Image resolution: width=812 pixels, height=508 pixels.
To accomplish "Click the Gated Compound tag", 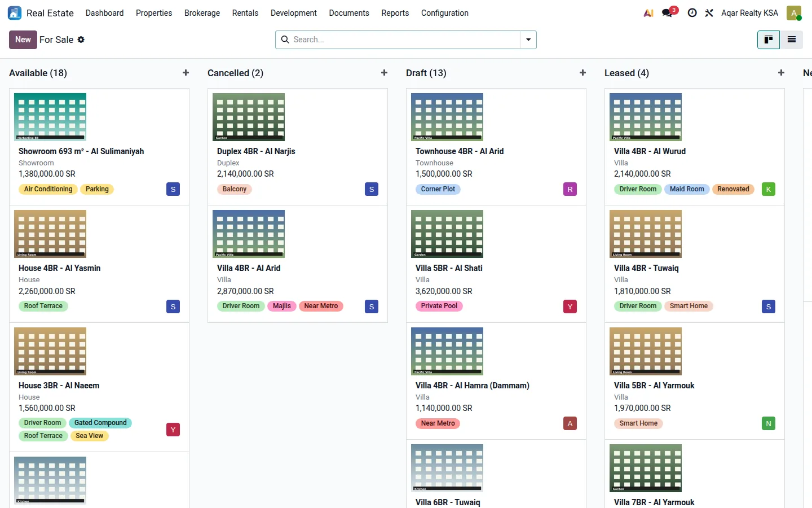I will [100, 423].
